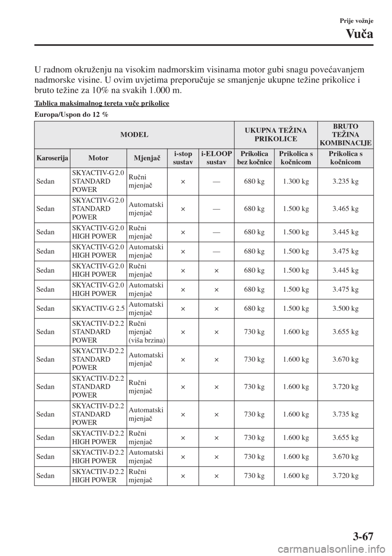This screenshot has height=556, width=392.
Task: Click the 'MODEL' table header
Action: coord(134,135)
